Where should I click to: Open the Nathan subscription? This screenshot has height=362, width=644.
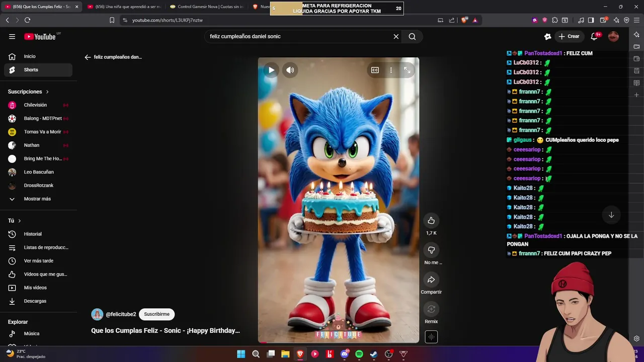(38, 145)
